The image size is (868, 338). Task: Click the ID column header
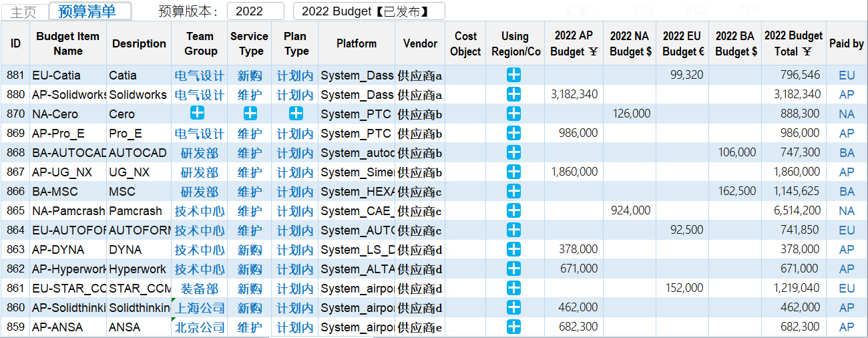(15, 43)
